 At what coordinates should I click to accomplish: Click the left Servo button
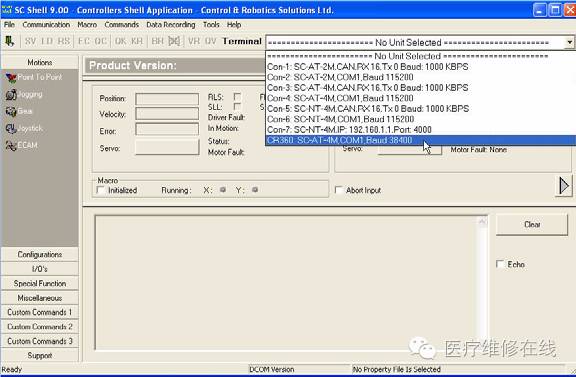(167, 148)
